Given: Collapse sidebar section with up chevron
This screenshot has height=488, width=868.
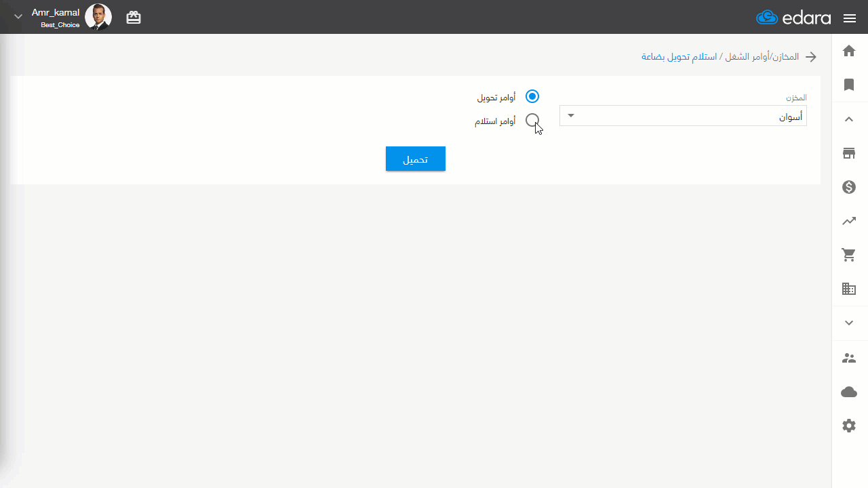Looking at the screenshot, I should (x=849, y=119).
